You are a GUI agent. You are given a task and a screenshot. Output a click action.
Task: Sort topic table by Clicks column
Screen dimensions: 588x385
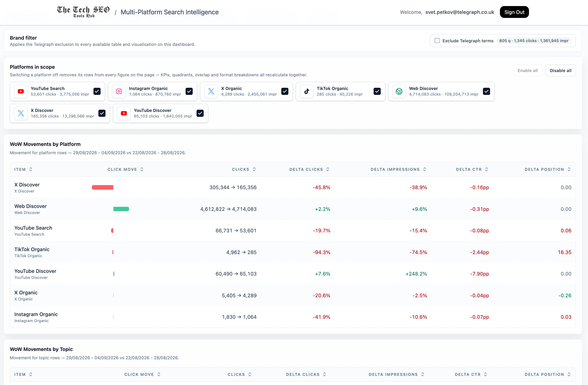coord(240,374)
